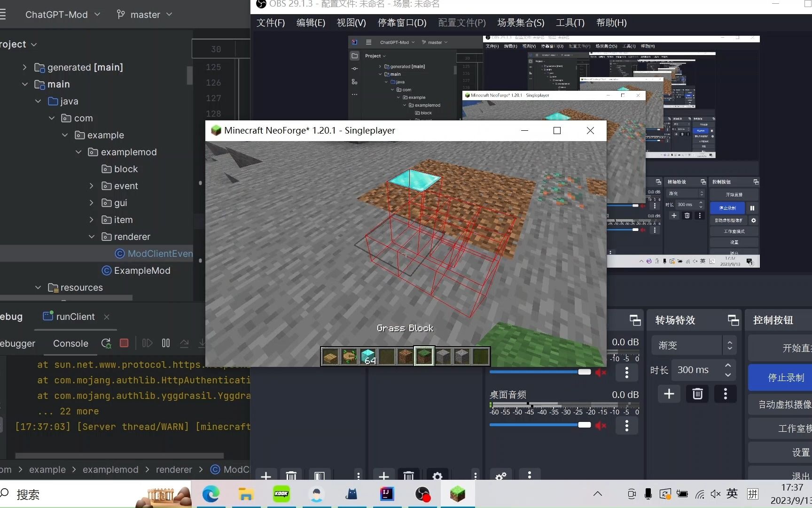The image size is (812, 508).
Task: Collapse the examplemod package
Action: [x=78, y=152]
